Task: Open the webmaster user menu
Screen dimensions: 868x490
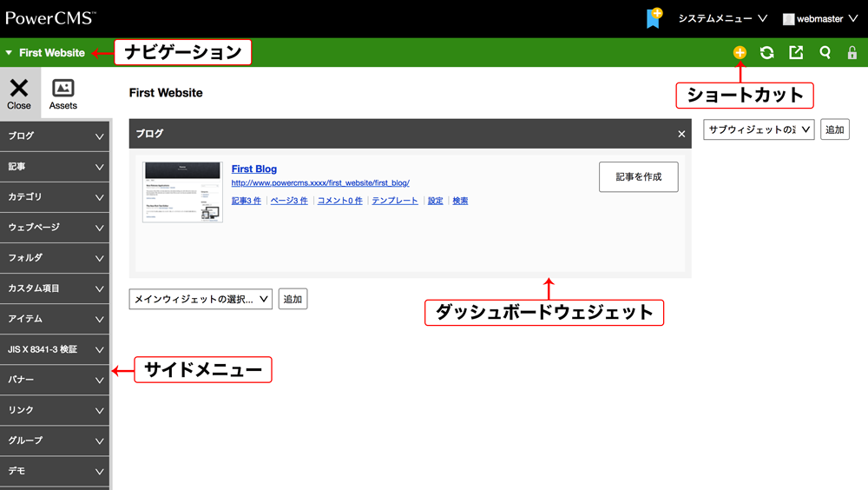Action: [820, 19]
